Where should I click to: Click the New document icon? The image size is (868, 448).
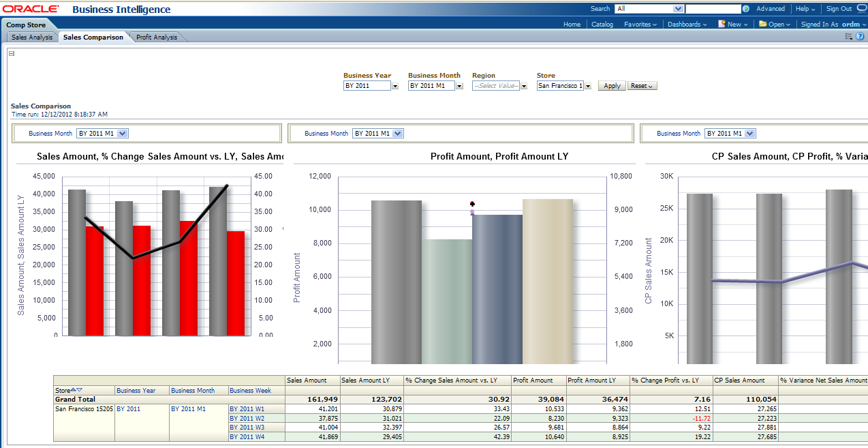pos(722,24)
